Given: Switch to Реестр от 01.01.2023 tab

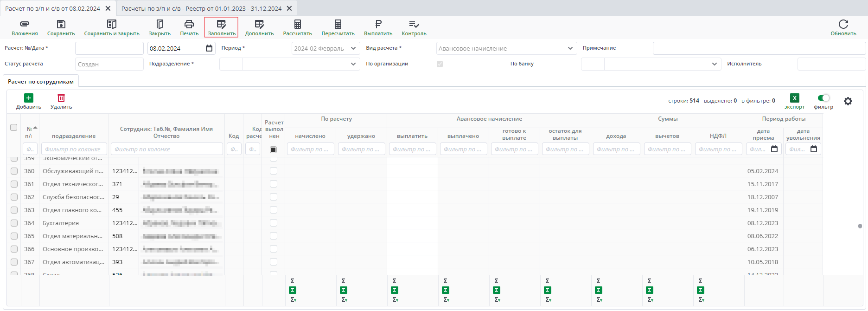Looking at the screenshot, I should pos(201,8).
